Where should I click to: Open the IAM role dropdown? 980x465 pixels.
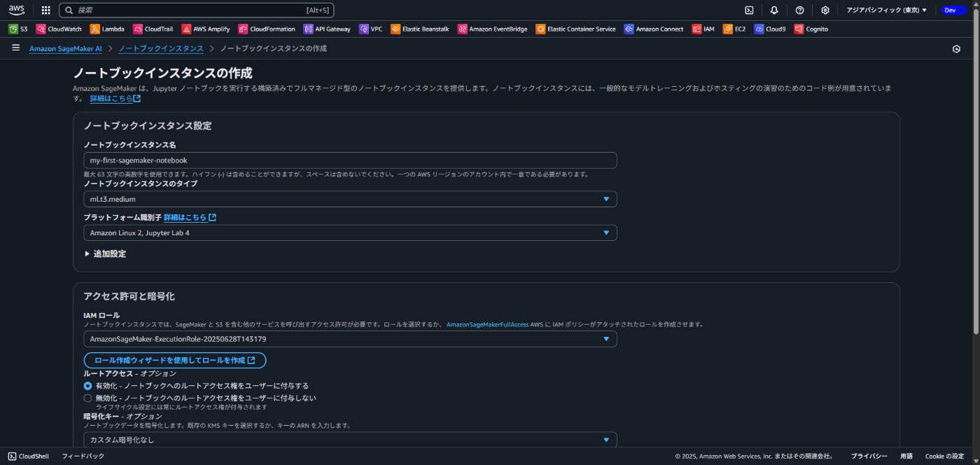[350, 339]
